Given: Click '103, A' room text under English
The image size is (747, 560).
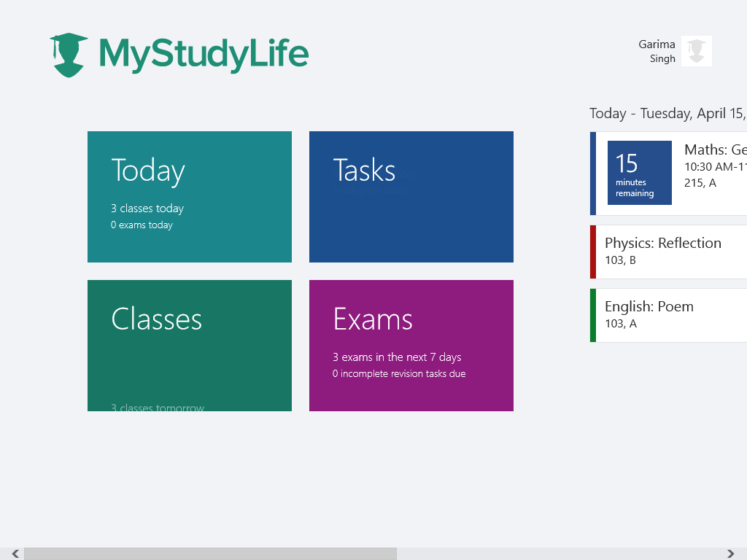Looking at the screenshot, I should tap(621, 324).
